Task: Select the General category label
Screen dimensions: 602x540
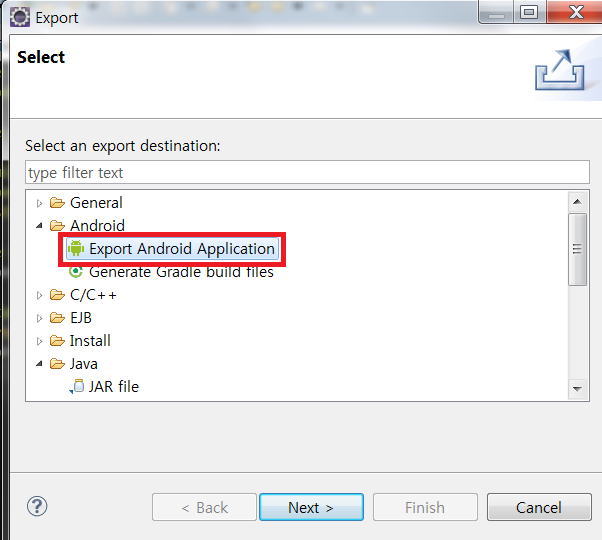Action: pos(96,203)
